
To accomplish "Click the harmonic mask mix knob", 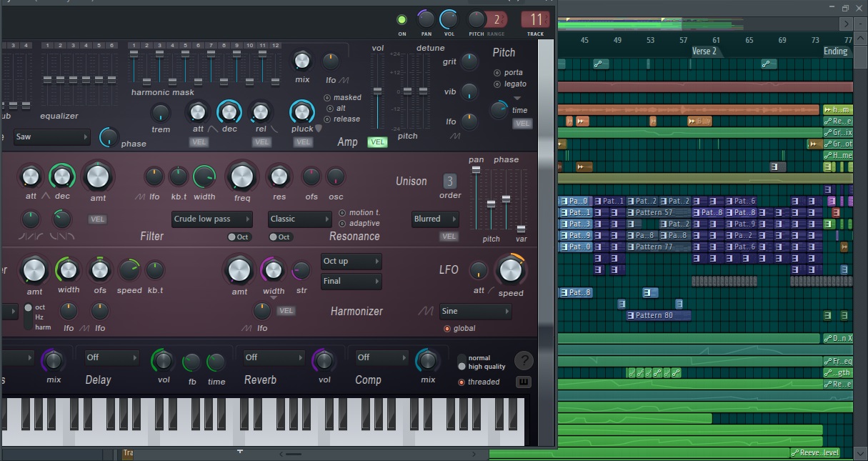I will [x=302, y=61].
